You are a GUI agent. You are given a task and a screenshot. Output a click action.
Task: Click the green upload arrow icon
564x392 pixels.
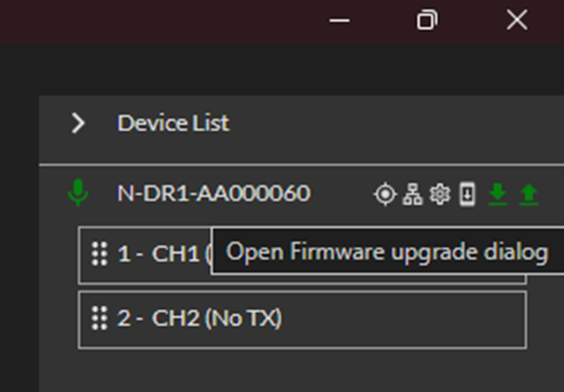click(x=529, y=194)
